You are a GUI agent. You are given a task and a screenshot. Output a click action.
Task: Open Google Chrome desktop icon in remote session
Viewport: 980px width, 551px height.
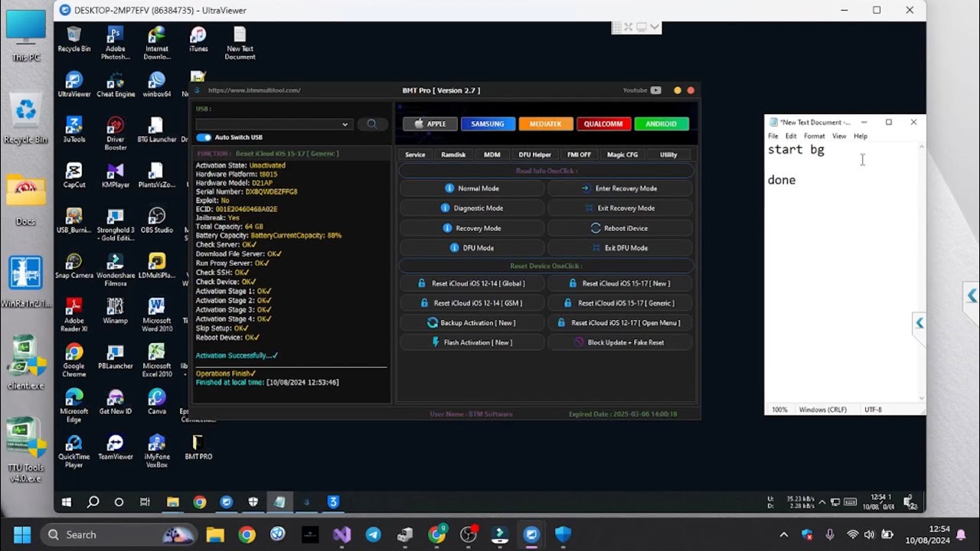(74, 360)
